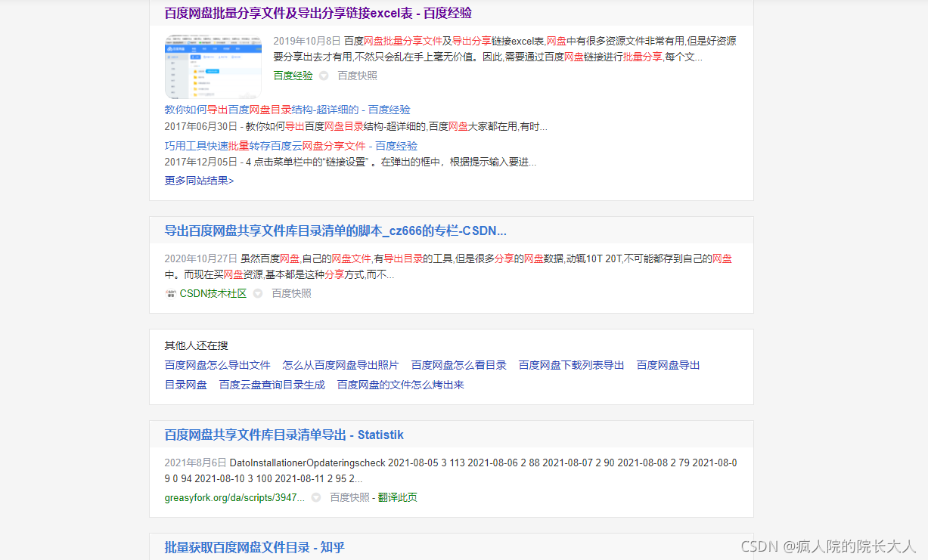Open result titled 百度网盘批量分享文件及导出分享链接excel表

tap(318, 13)
